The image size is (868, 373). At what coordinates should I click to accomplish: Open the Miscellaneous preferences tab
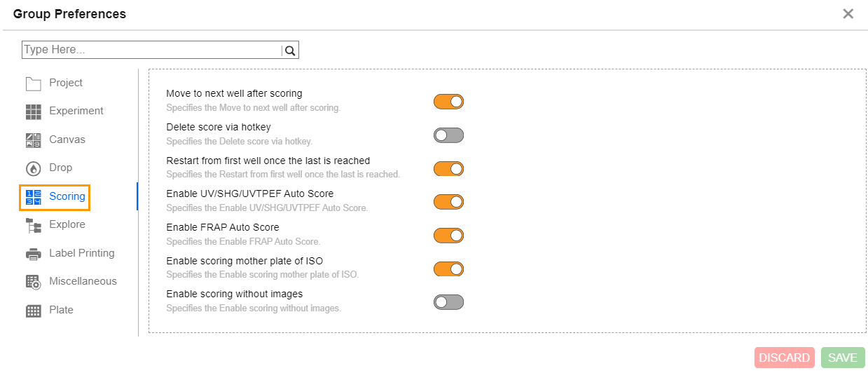point(83,281)
